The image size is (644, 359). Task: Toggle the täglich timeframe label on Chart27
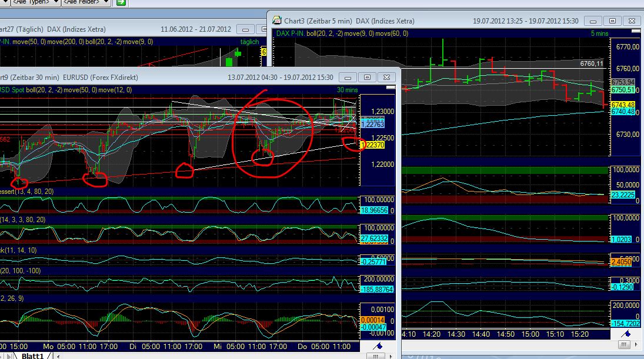(249, 42)
